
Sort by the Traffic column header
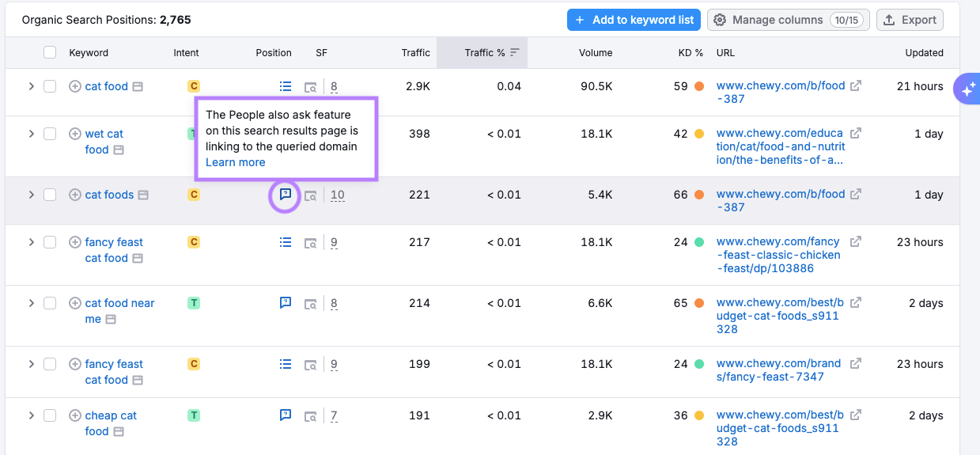click(415, 53)
